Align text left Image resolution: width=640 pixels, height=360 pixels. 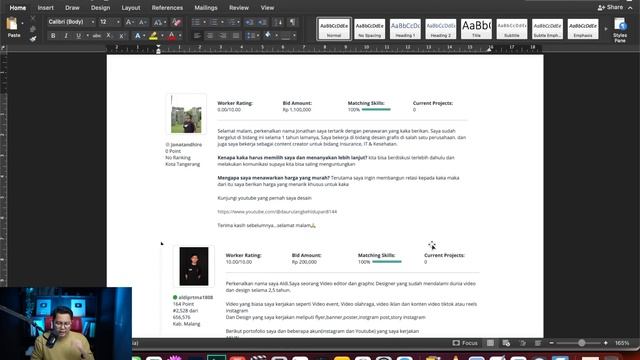[x=197, y=36]
